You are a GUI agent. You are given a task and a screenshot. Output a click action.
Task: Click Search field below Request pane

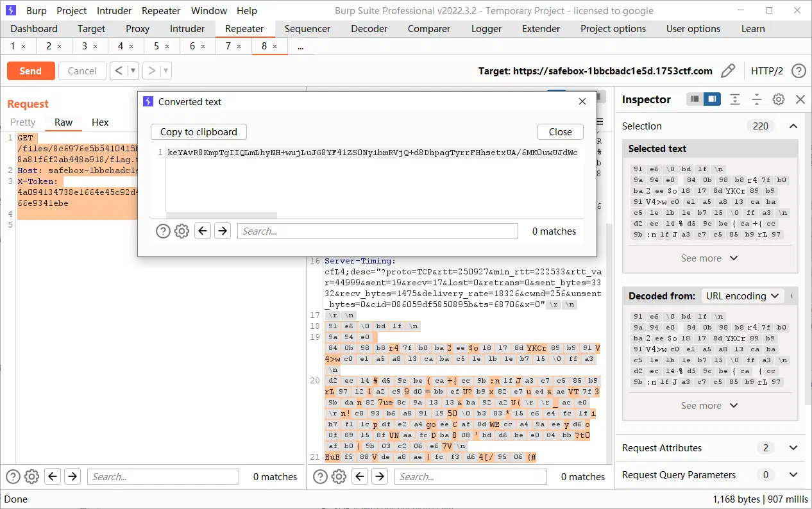click(x=163, y=476)
